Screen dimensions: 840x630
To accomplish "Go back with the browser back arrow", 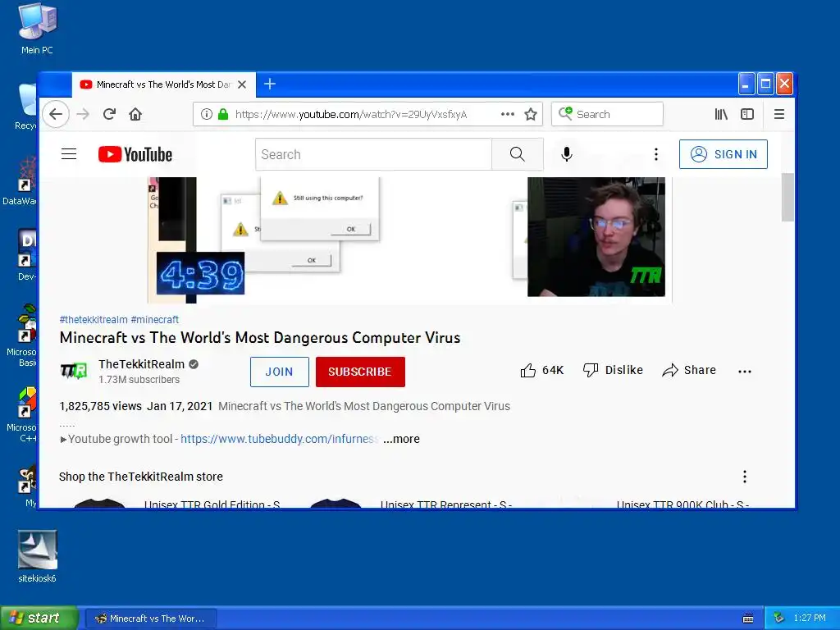I will tap(56, 114).
